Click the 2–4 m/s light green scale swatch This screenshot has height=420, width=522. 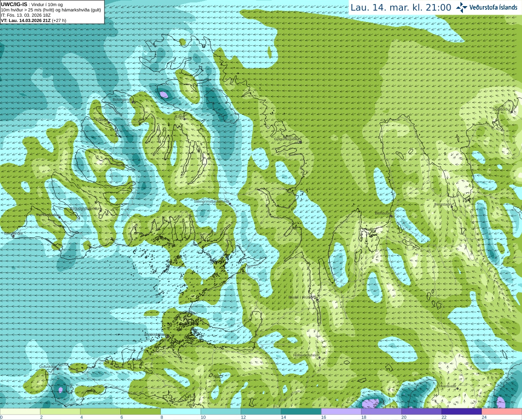point(60,411)
